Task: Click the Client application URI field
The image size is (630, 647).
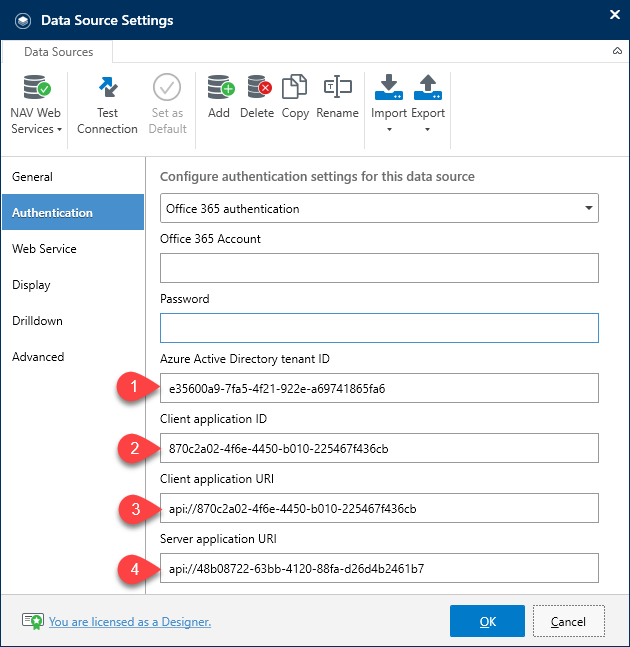Action: [x=379, y=508]
